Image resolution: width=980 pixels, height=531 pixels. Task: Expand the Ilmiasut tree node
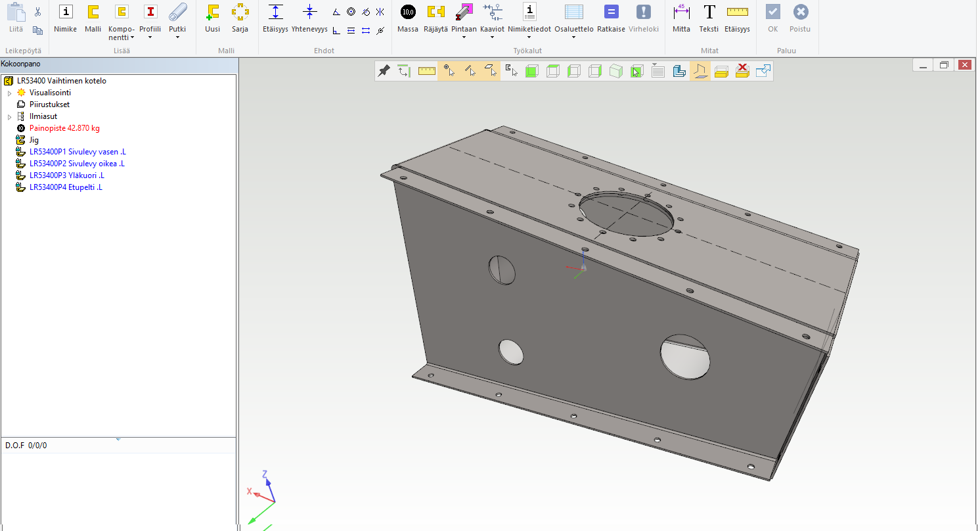(10, 117)
